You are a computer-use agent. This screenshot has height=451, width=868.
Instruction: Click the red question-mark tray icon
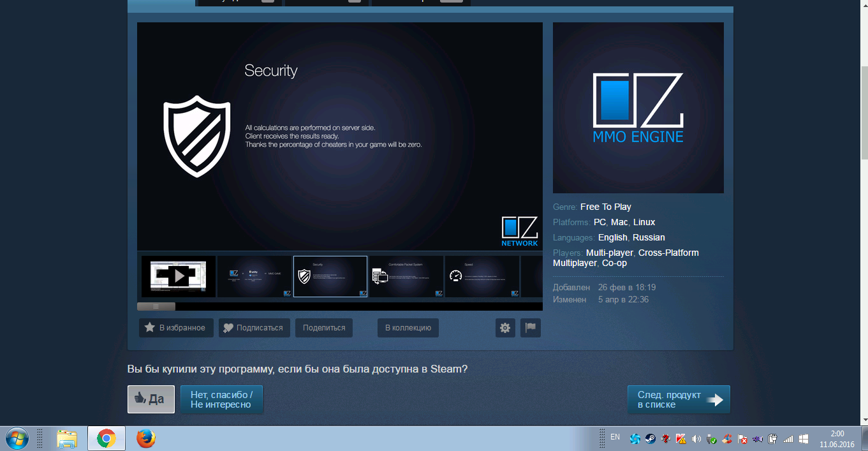coord(665,439)
